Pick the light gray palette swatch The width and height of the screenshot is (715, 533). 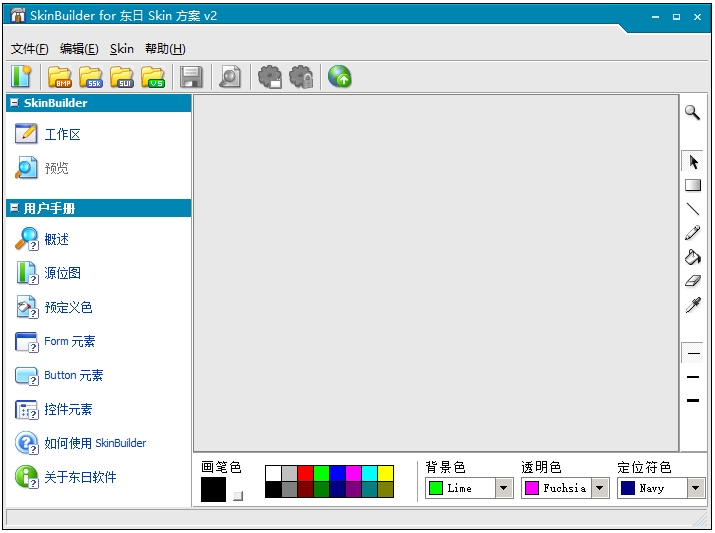point(289,473)
